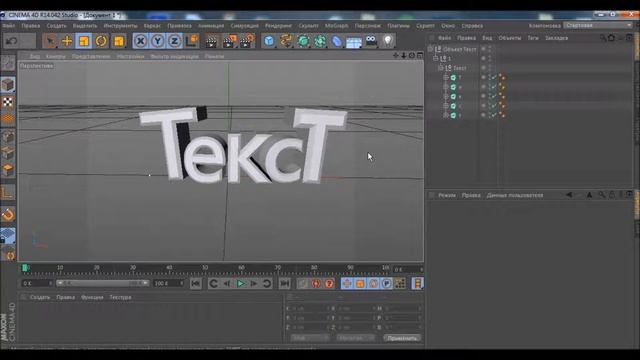Image resolution: width=640 pixels, height=360 pixels.
Task: Add a light bulb object
Action: (x=388, y=41)
